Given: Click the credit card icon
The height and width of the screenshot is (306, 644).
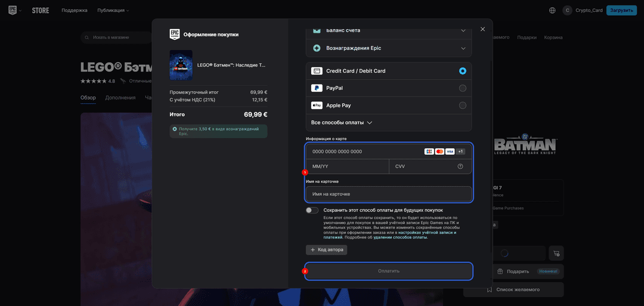Looking at the screenshot, I should click(x=317, y=71).
